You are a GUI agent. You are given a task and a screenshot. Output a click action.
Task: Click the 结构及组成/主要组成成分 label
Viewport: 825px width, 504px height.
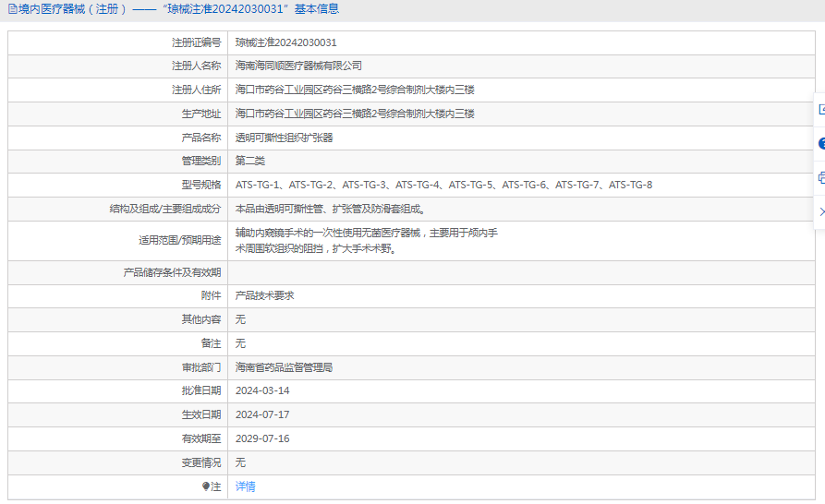(165, 210)
